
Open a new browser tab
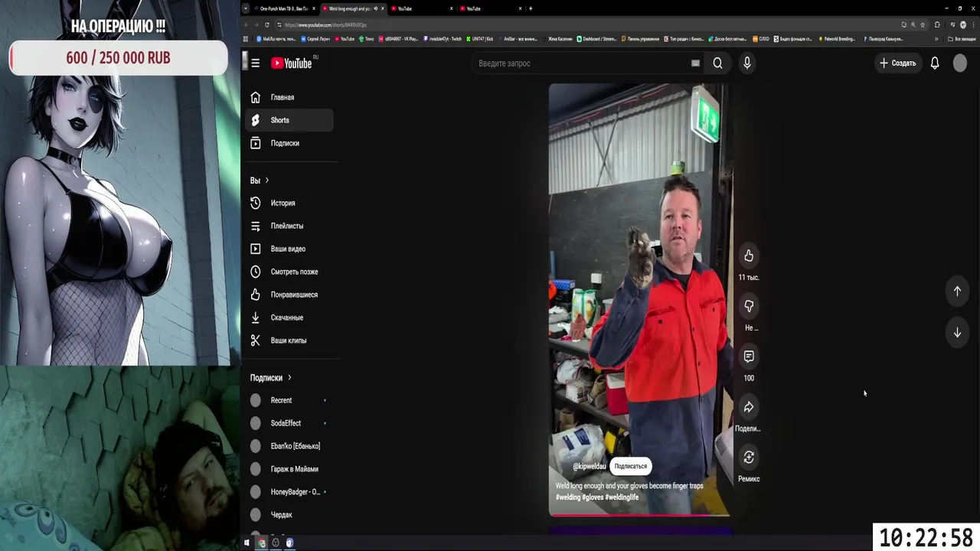pos(531,8)
